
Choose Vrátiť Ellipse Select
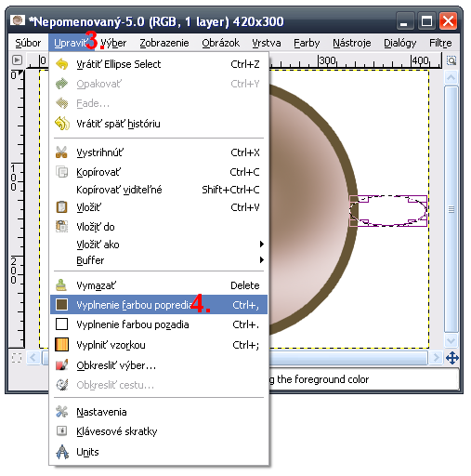point(159,64)
